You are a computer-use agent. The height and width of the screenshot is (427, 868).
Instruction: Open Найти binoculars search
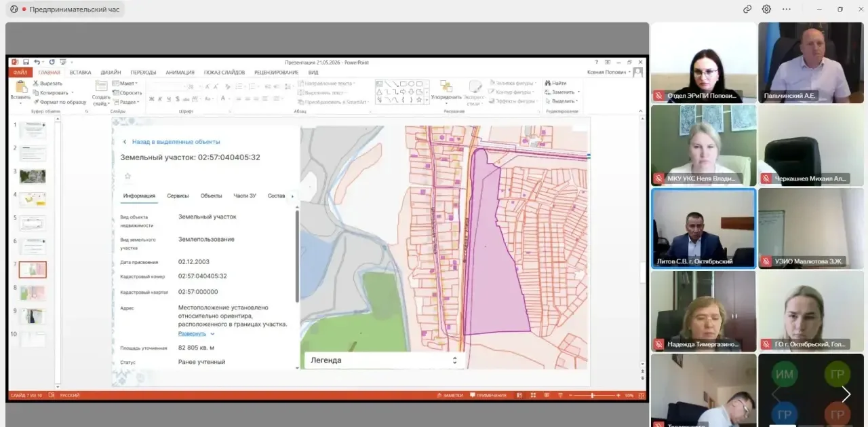(x=547, y=83)
